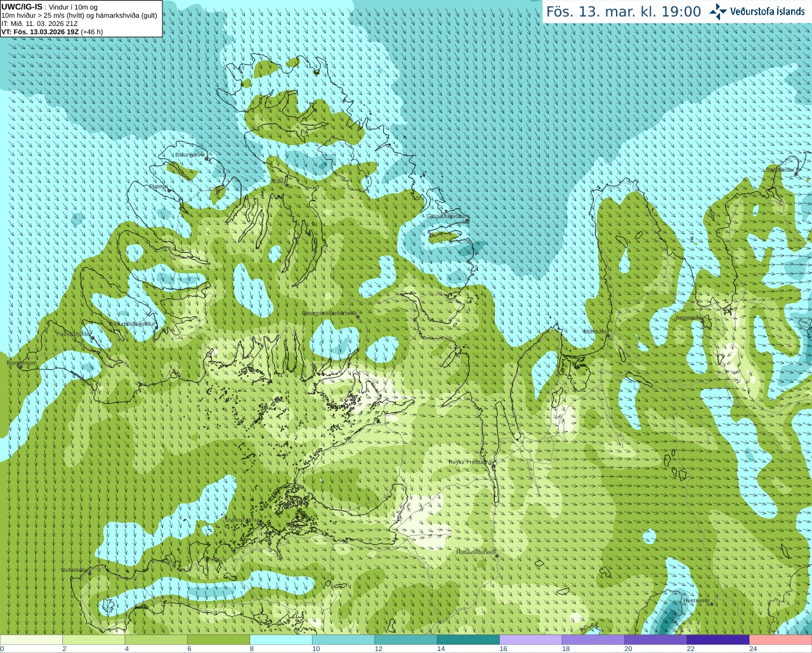Click the pink above-24 legend swatch
The width and height of the screenshot is (812, 653).
coord(781,640)
